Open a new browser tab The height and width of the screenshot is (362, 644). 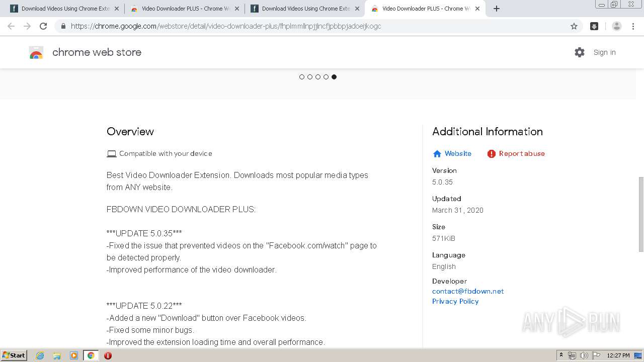click(497, 9)
